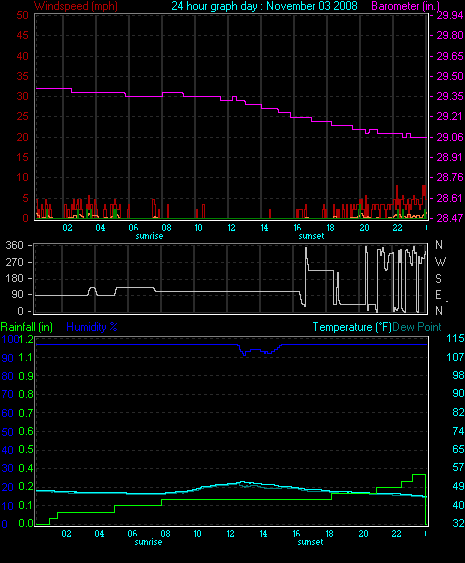Click the Dew Point legend label
Viewport: 465px width, 563px height.
(x=417, y=327)
